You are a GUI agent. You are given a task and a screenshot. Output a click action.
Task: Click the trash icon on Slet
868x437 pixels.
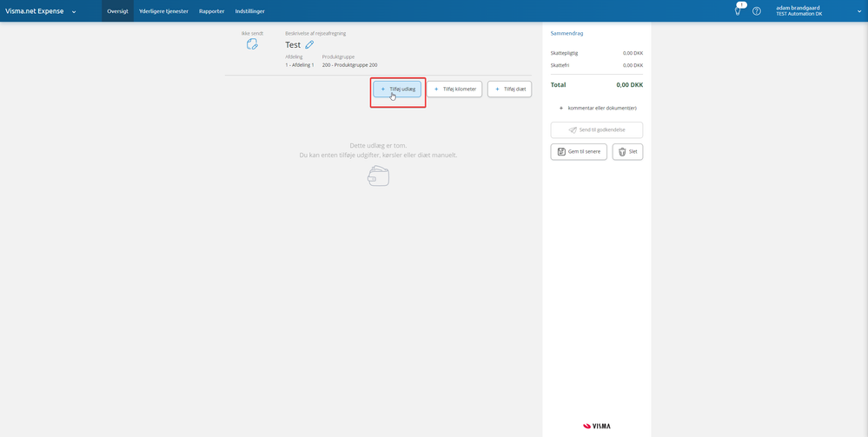[622, 152]
